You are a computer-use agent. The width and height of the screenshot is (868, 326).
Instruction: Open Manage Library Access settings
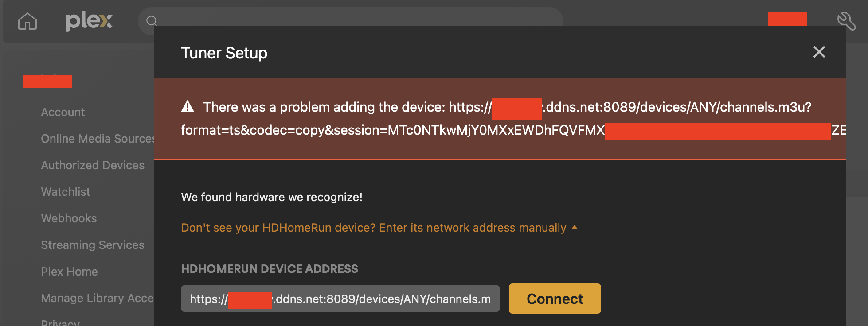[97, 298]
